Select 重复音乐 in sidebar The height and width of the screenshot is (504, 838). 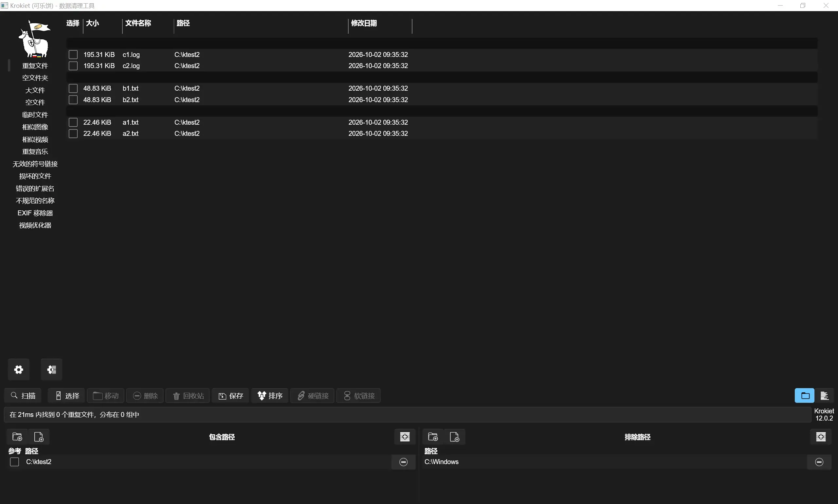coord(35,152)
